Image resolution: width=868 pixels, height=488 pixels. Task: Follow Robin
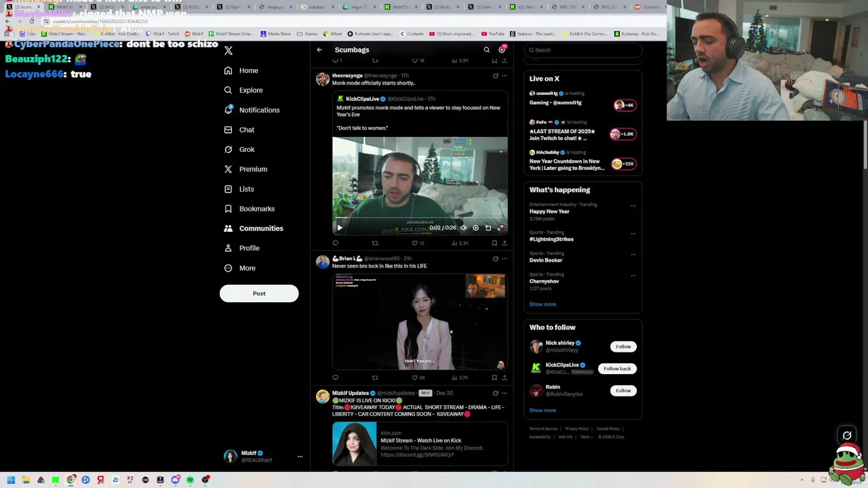[x=623, y=391]
